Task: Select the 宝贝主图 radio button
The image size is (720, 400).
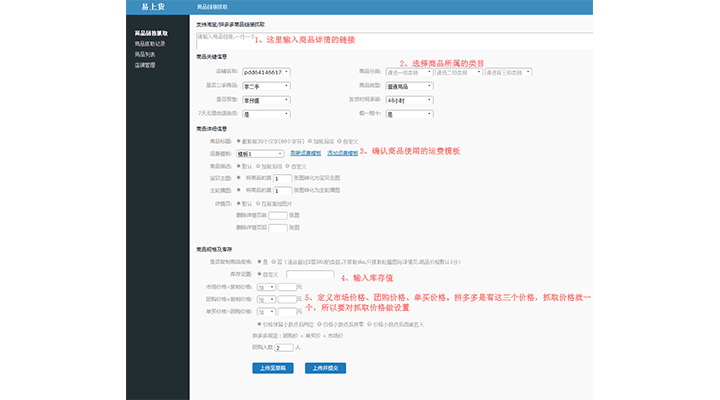Action: click(238, 177)
